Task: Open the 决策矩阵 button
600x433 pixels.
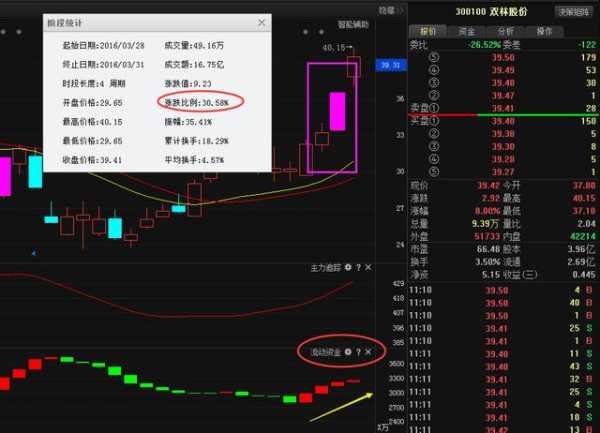Action: 572,12
